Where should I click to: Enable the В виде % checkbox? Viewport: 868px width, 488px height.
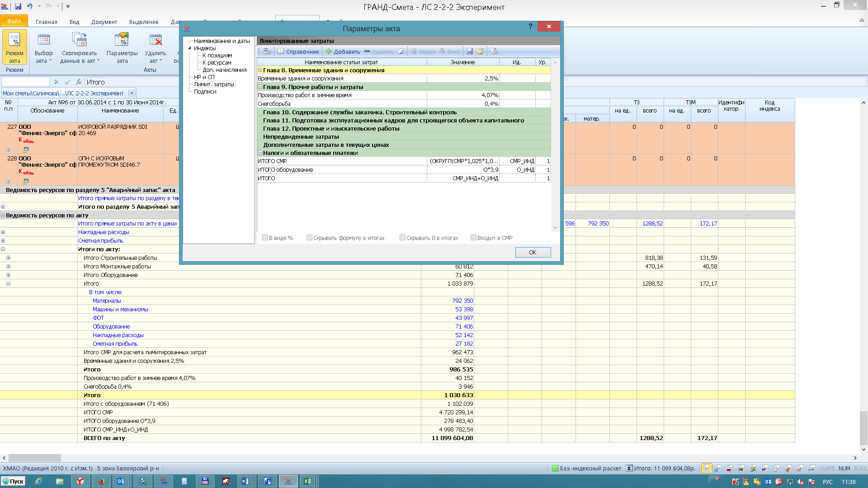[x=265, y=238]
